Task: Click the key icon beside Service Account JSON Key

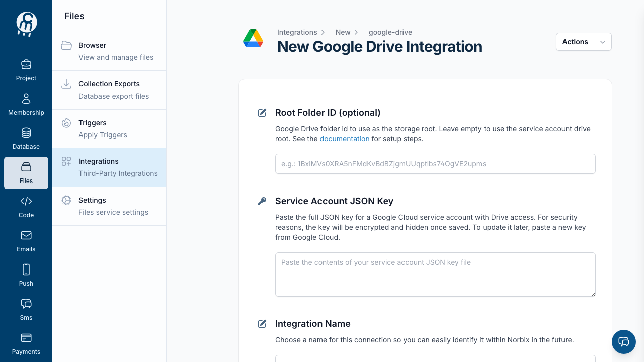Action: coord(262,201)
